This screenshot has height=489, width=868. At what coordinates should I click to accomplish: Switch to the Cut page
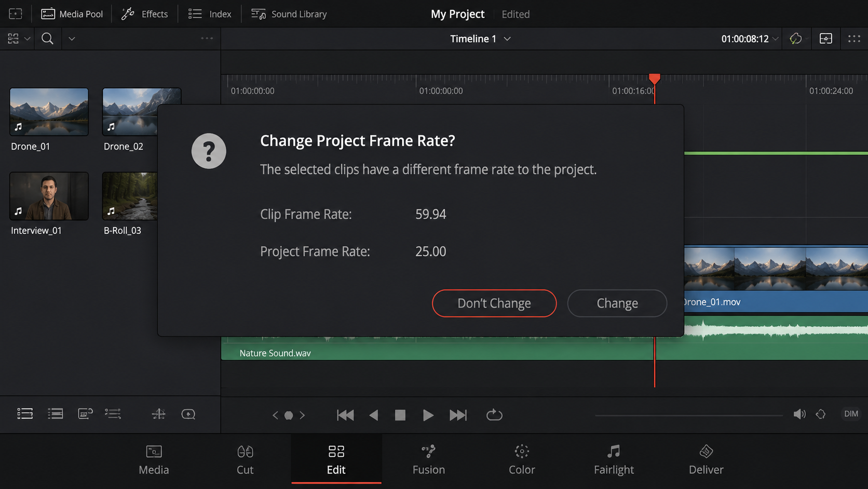pos(245,460)
